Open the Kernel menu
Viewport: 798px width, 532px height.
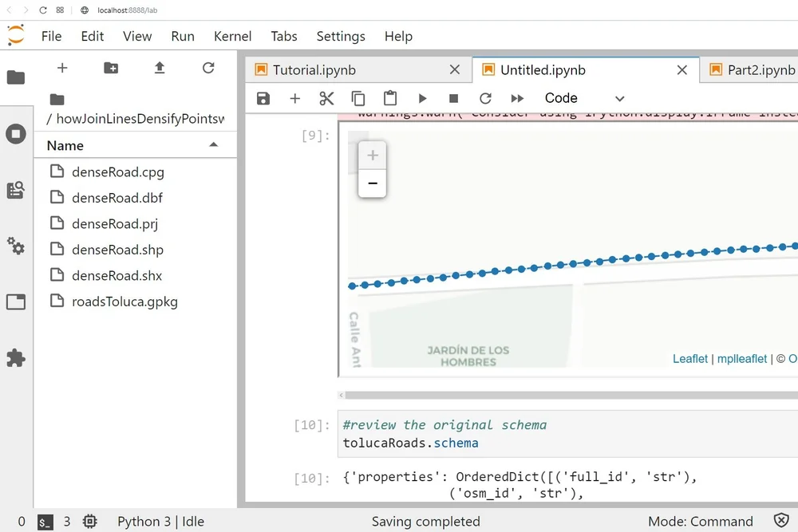(232, 36)
